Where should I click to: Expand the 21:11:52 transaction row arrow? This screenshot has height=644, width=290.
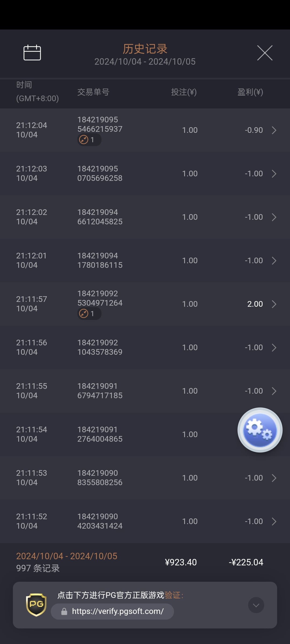[x=274, y=521]
